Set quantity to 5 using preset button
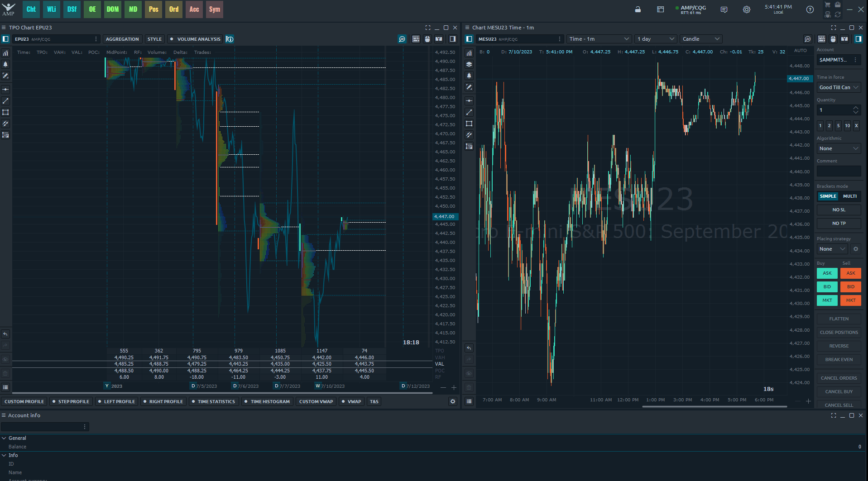This screenshot has width=868, height=481. (838, 125)
